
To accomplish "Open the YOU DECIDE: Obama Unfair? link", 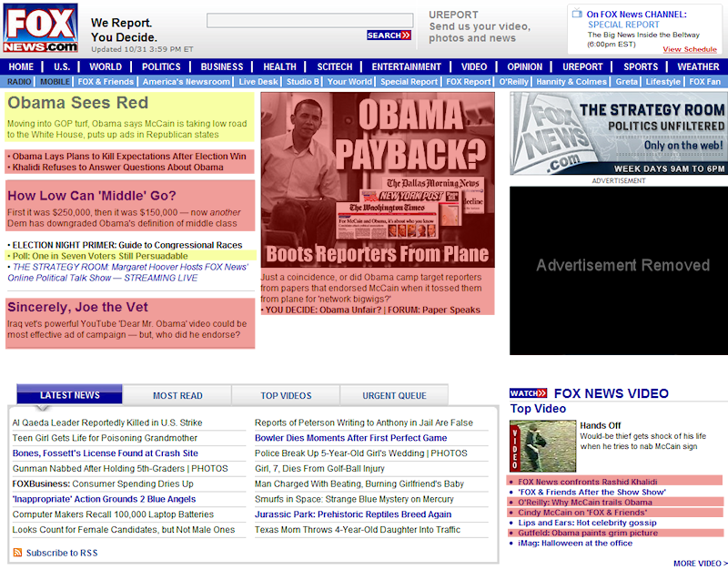I will click(x=323, y=310).
